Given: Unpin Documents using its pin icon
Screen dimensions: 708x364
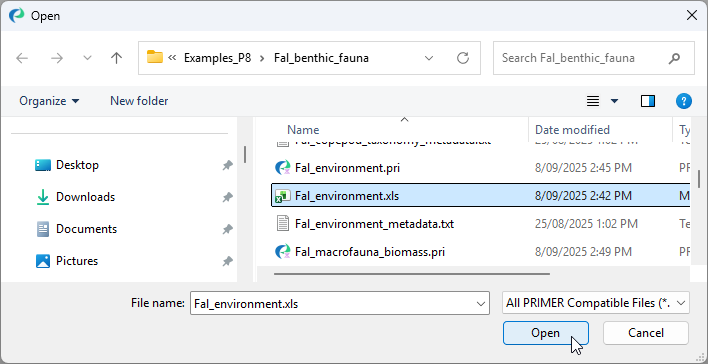Looking at the screenshot, I should coord(227,229).
